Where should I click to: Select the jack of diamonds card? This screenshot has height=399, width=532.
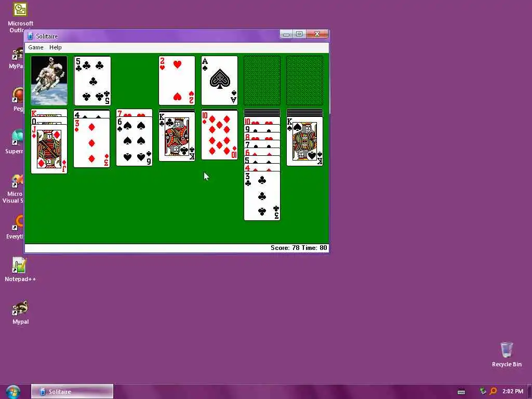(49, 149)
